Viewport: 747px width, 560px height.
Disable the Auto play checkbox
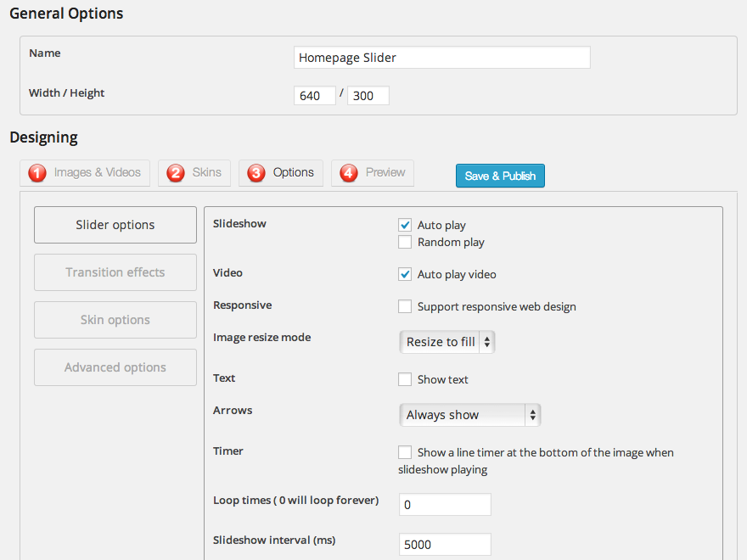[x=405, y=225]
